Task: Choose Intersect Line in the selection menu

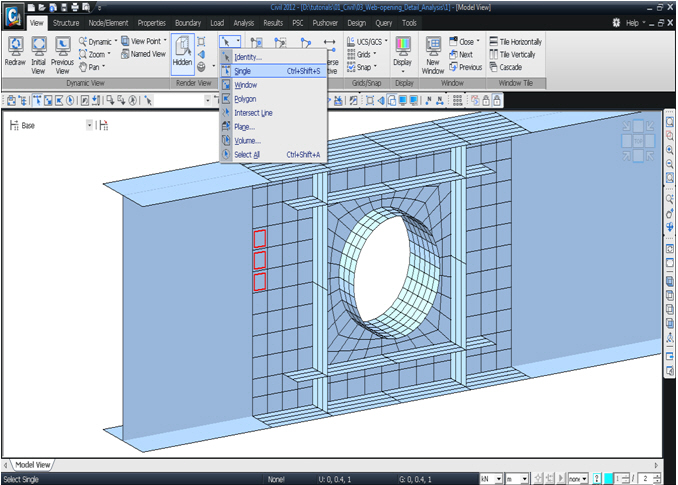Action: pyautogui.click(x=253, y=113)
